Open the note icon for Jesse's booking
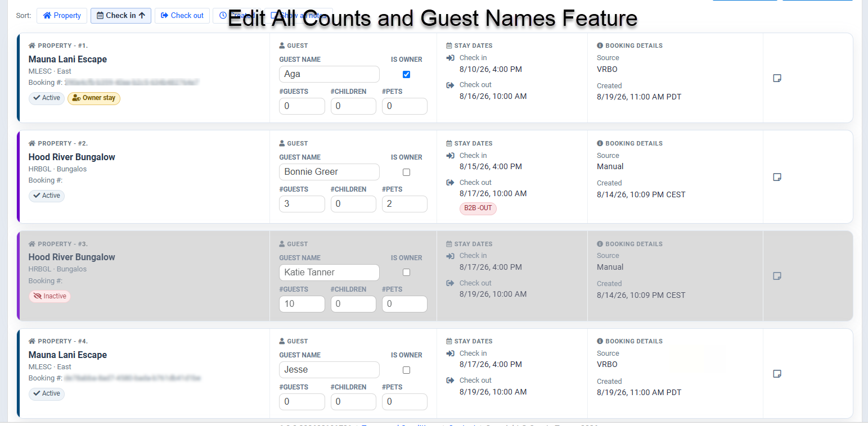868x426 pixels. [777, 374]
